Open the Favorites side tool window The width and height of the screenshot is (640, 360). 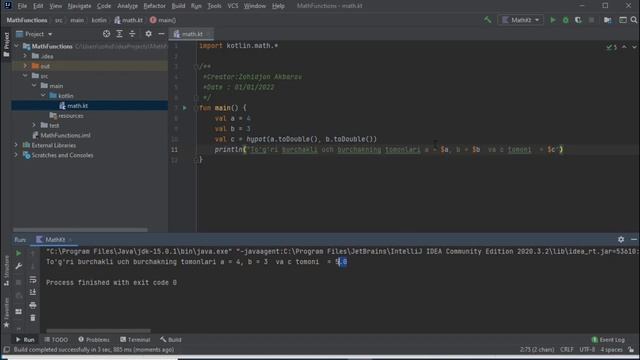(6, 313)
